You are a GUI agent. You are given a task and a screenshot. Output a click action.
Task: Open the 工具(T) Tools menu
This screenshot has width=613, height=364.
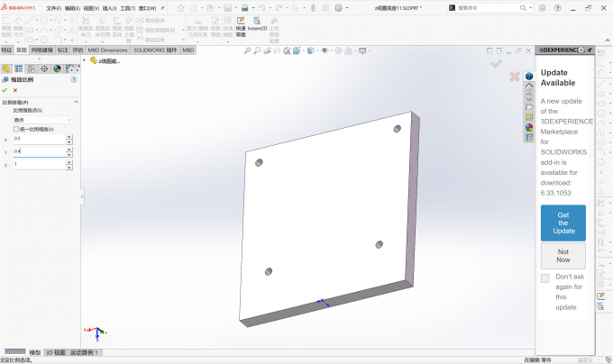[x=128, y=8]
